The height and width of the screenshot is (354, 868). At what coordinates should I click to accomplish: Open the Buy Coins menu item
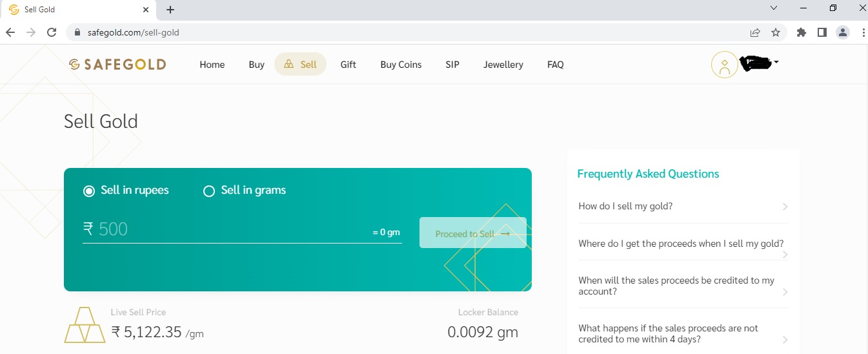point(401,65)
